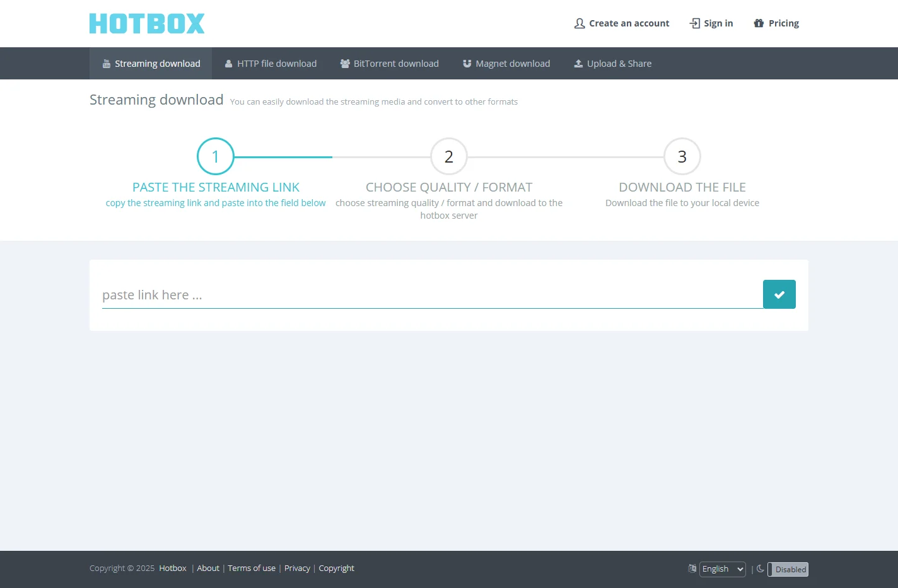This screenshot has width=898, height=588.
Task: Click the gift icon next to Pricing
Action: click(759, 23)
